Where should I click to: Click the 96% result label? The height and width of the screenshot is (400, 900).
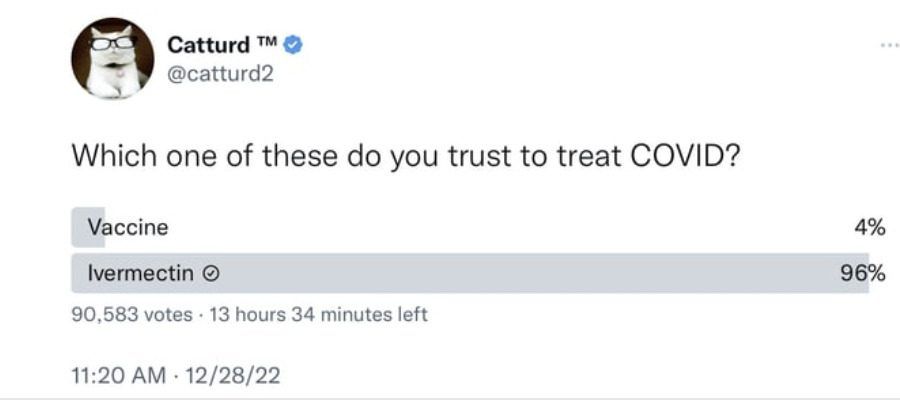[x=864, y=272]
